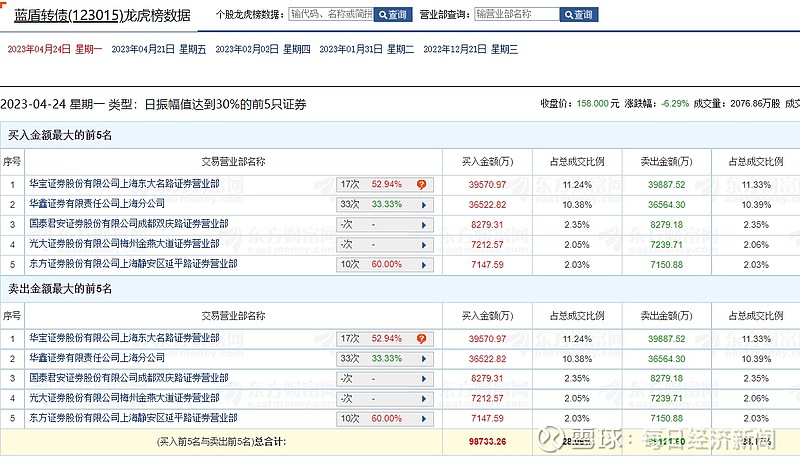Open 华宝证券上海东大名路证券营业部 link in buy table

[124, 184]
